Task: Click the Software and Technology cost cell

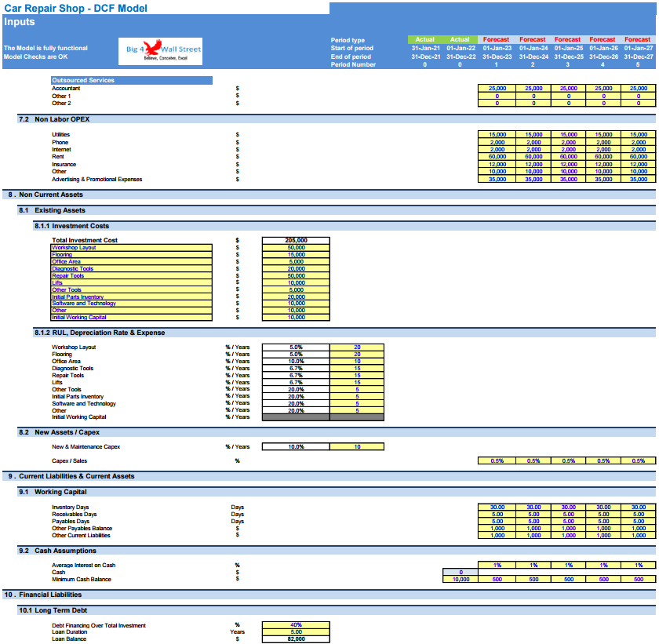Action: [296, 304]
